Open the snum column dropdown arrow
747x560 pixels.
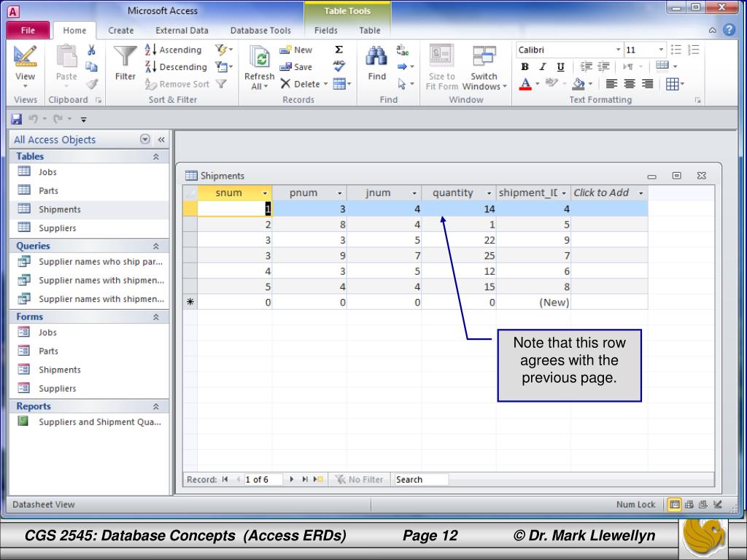(x=265, y=192)
